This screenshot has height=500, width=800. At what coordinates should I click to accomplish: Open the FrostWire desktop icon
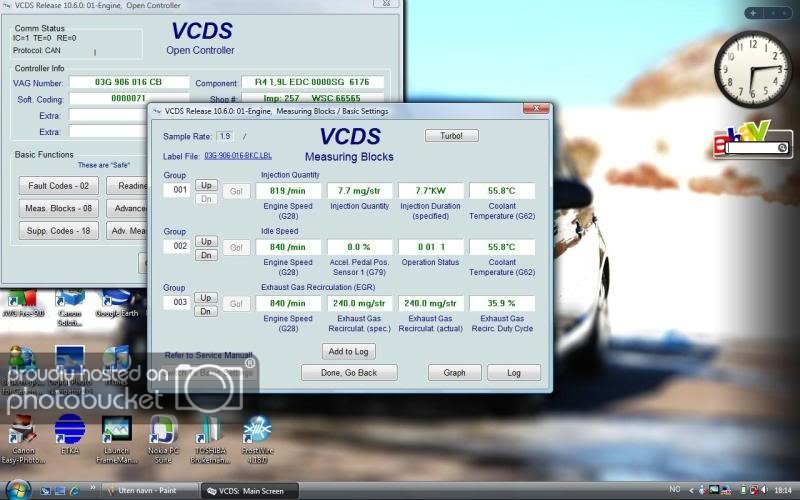point(257,432)
